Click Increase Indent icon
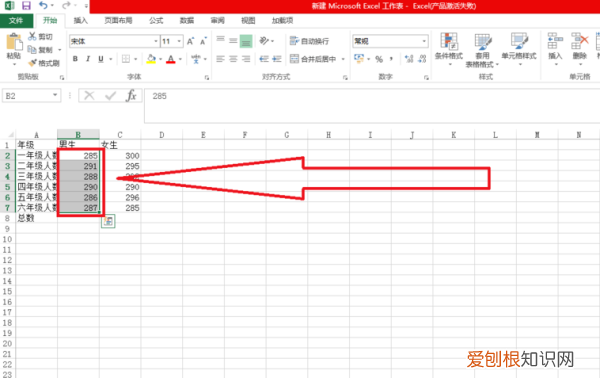The width and height of the screenshot is (600, 378). [x=277, y=59]
